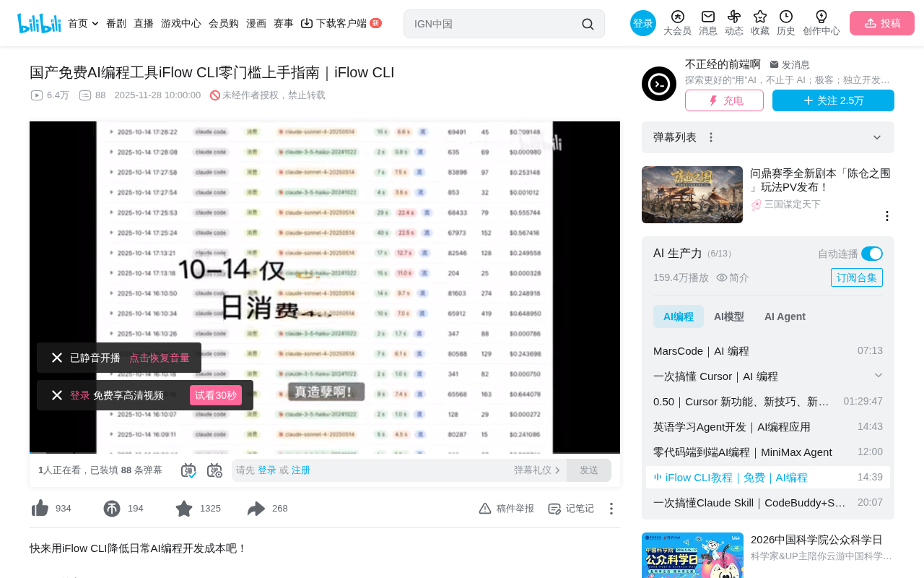This screenshot has width=924, height=578.
Task: Open 赛事 in top navigation
Action: [x=284, y=23]
